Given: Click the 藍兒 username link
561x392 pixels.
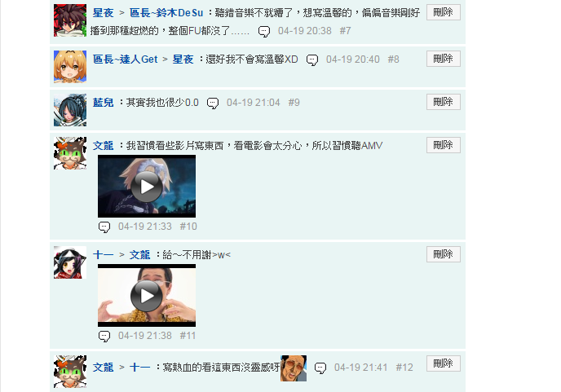Looking at the screenshot, I should (103, 103).
